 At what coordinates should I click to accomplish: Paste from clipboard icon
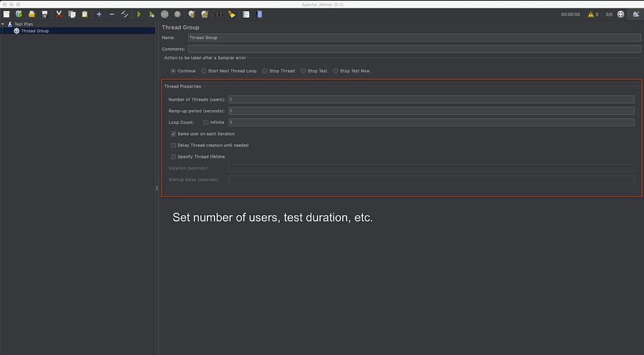pos(85,14)
